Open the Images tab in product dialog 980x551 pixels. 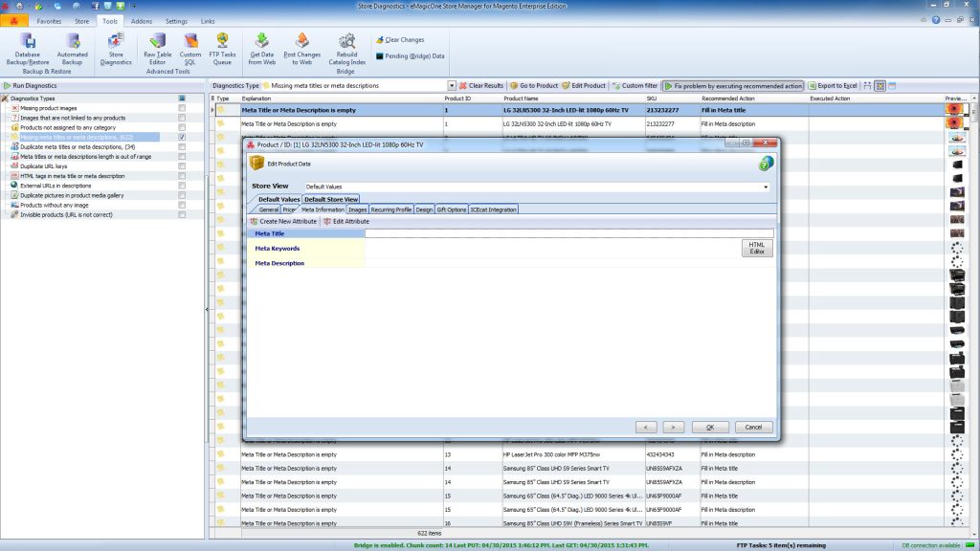(x=357, y=209)
